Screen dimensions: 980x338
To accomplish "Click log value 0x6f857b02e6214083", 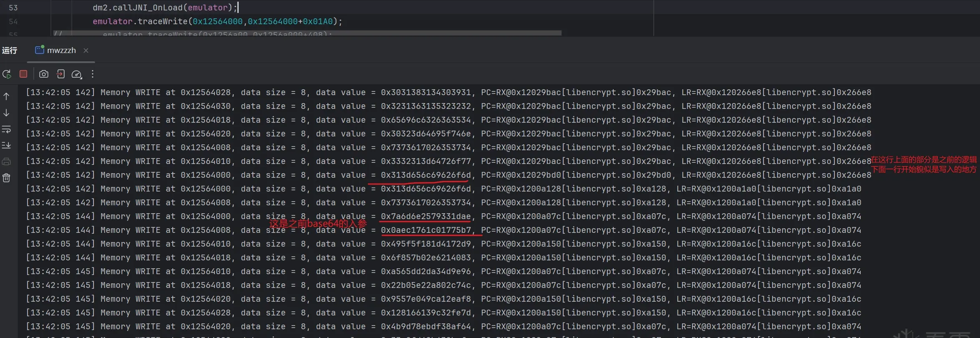I will [x=426, y=257].
